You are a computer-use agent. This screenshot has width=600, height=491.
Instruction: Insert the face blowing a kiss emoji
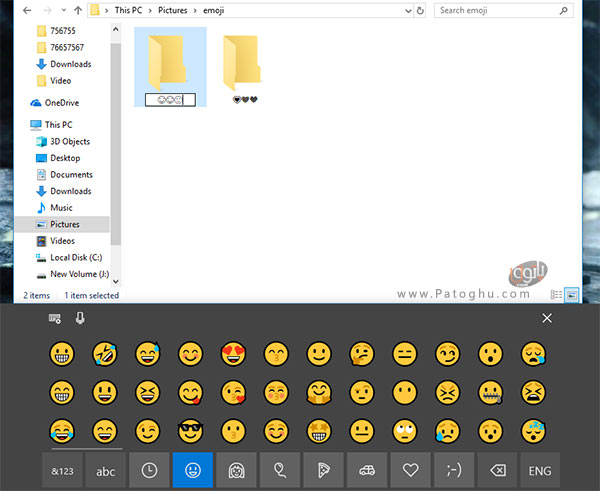point(233,393)
